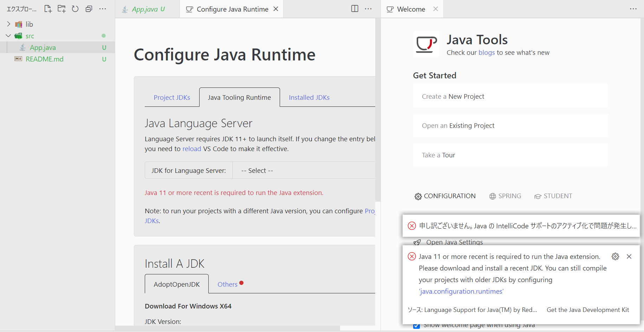Open the 'java.configuration.runtimes' link
644x332 pixels.
click(461, 291)
